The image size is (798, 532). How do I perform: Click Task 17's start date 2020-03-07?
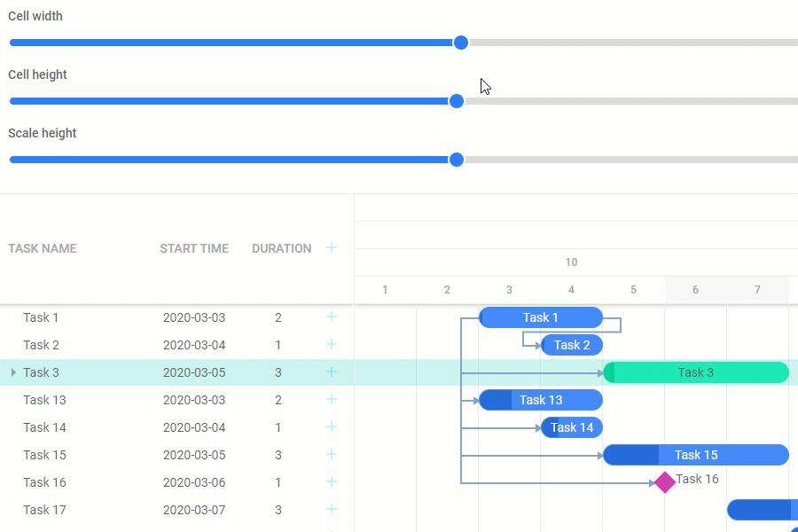pos(194,510)
